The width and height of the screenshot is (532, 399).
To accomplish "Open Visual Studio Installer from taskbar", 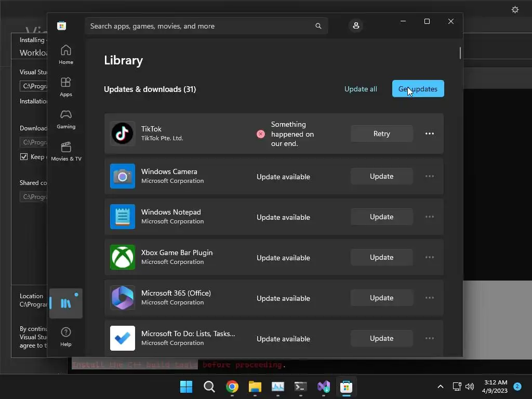I will (x=324, y=387).
